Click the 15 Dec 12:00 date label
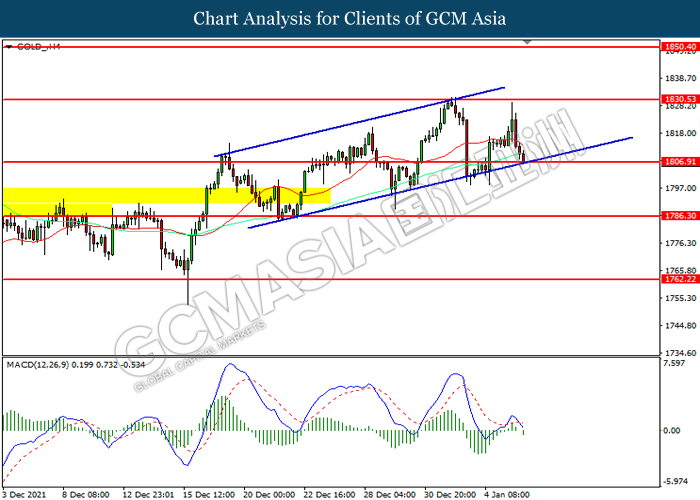Image resolution: width=700 pixels, height=500 pixels. 209,495
